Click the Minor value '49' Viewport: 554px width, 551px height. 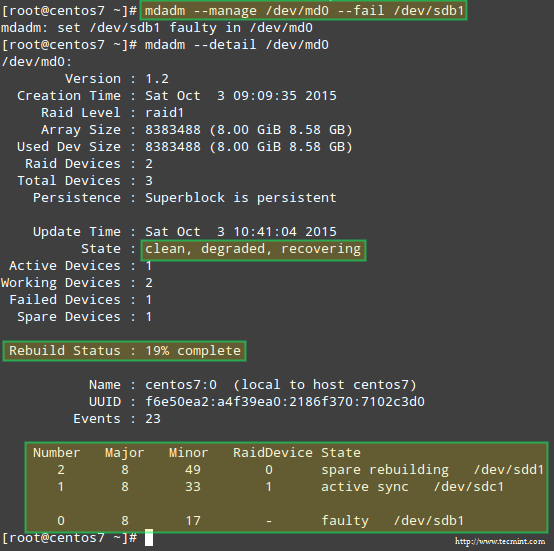pyautogui.click(x=193, y=470)
